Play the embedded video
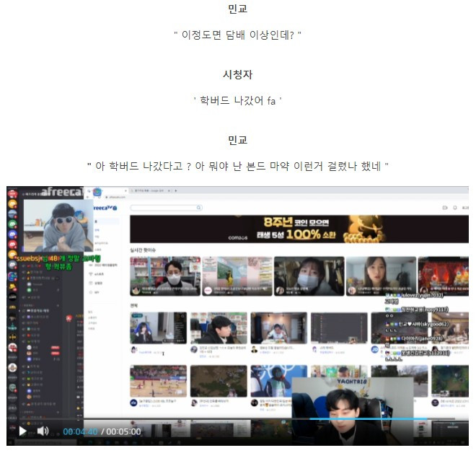The image size is (476, 453). (22, 431)
